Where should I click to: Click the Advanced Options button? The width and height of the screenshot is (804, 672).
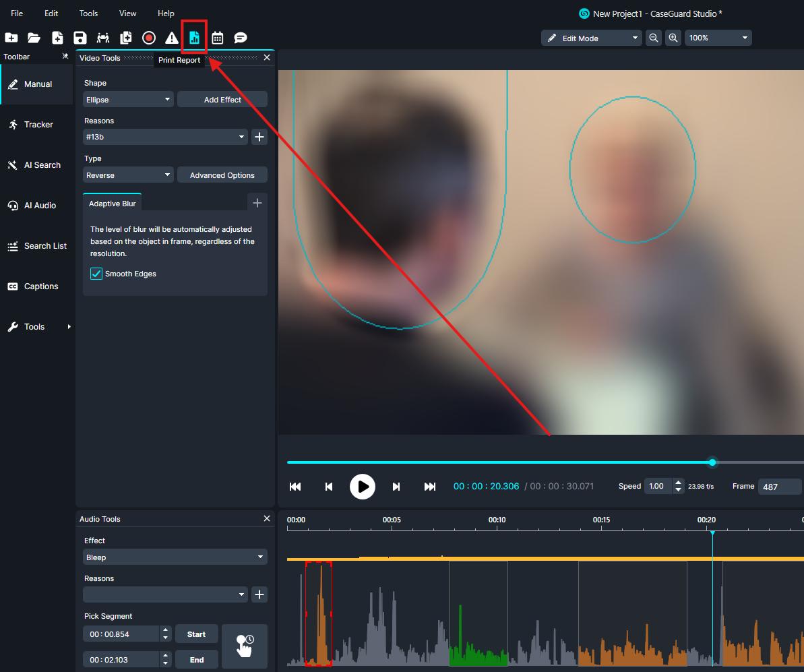click(222, 175)
